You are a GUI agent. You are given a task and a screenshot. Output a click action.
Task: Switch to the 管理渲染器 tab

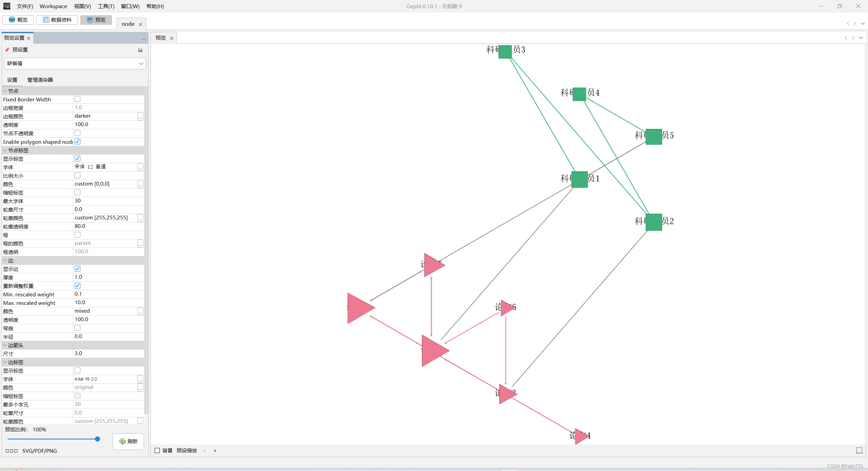40,80
